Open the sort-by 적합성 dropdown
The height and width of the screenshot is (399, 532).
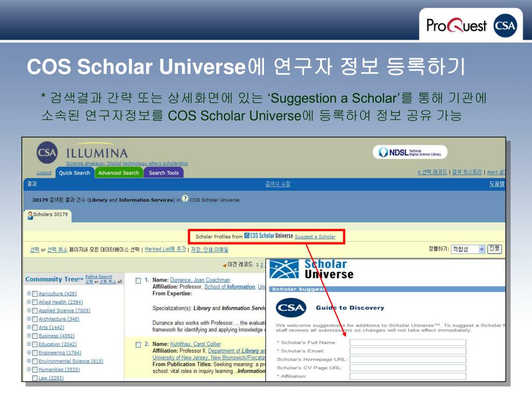pos(468,249)
